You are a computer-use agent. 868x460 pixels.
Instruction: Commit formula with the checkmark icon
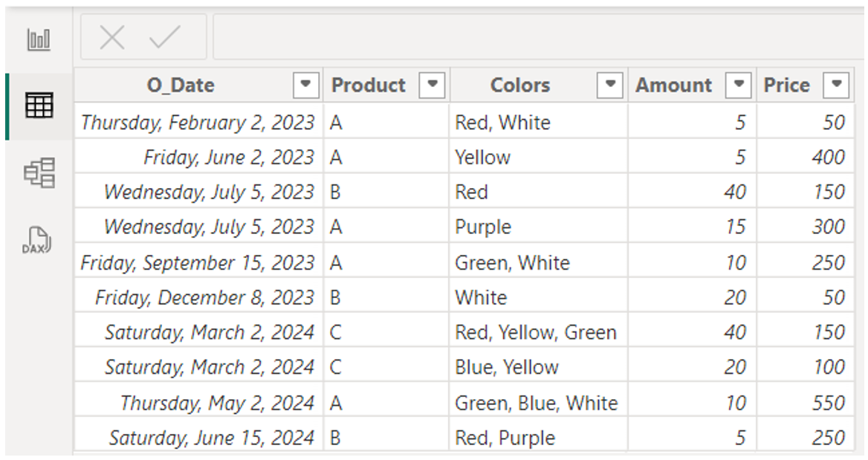click(x=164, y=37)
